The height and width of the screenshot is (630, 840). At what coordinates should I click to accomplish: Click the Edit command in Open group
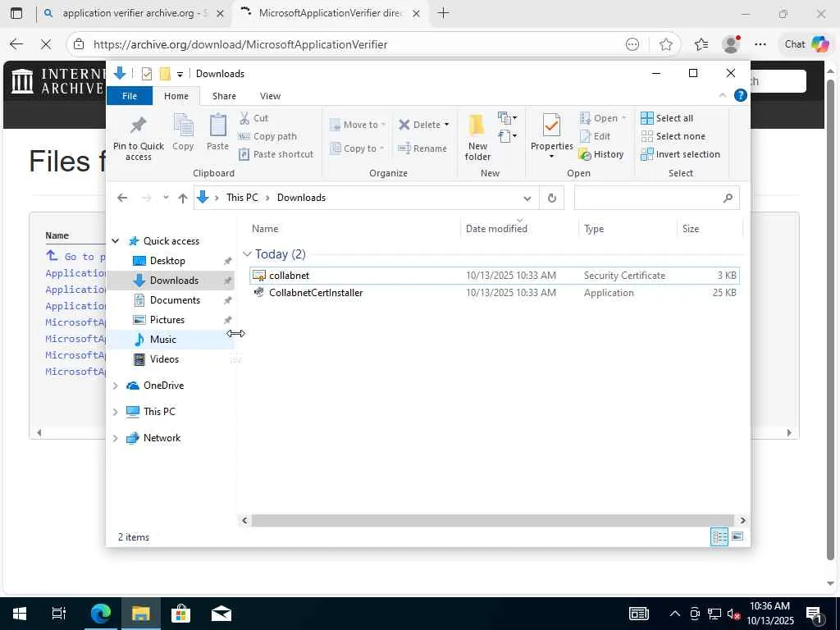(x=595, y=136)
